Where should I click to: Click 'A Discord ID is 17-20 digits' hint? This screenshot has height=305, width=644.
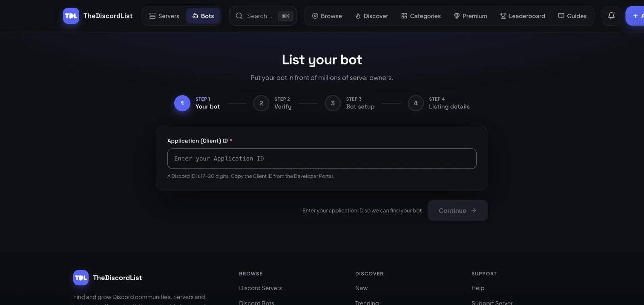(250, 176)
